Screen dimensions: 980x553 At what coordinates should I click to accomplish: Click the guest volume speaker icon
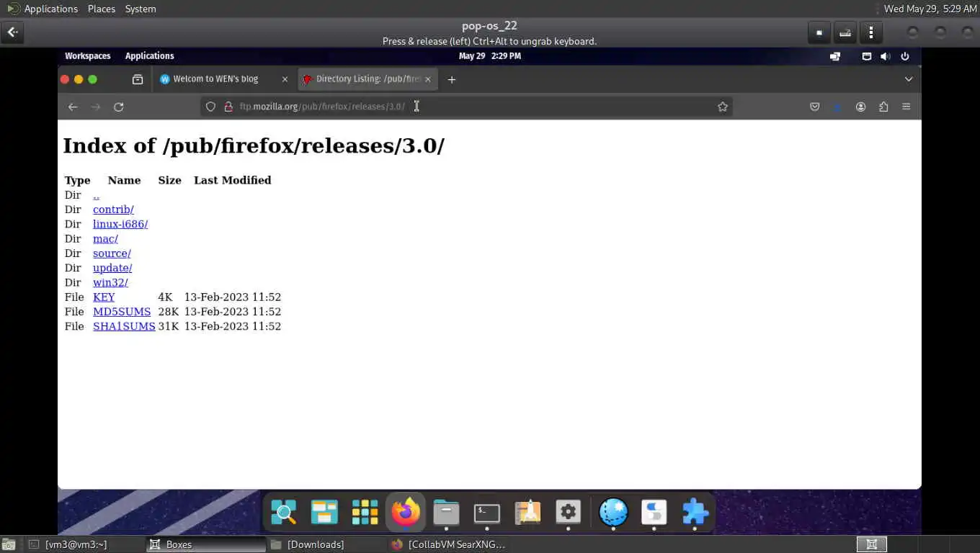[886, 56]
